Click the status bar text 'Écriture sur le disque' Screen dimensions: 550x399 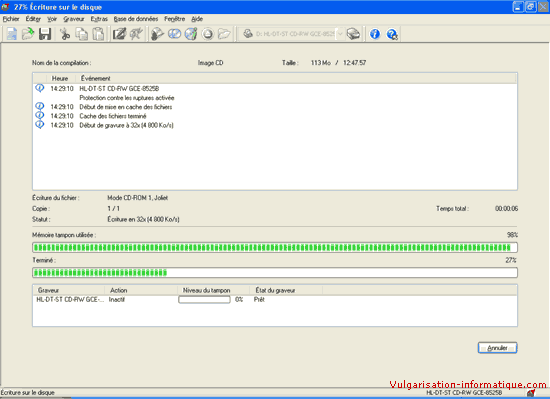pyautogui.click(x=27, y=393)
